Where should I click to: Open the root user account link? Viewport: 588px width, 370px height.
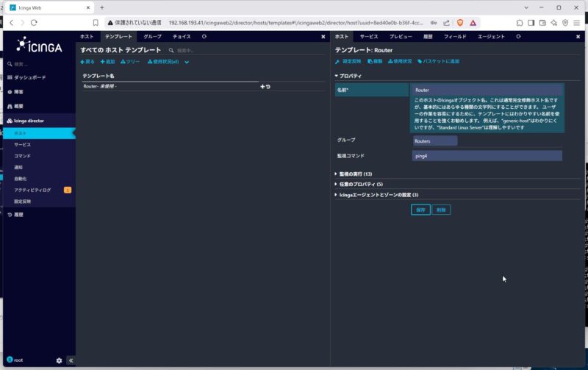15,360
